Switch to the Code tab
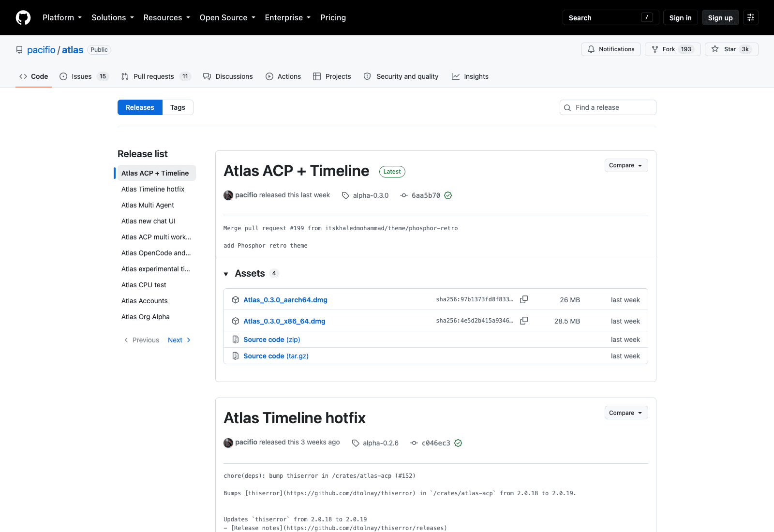 (x=33, y=76)
